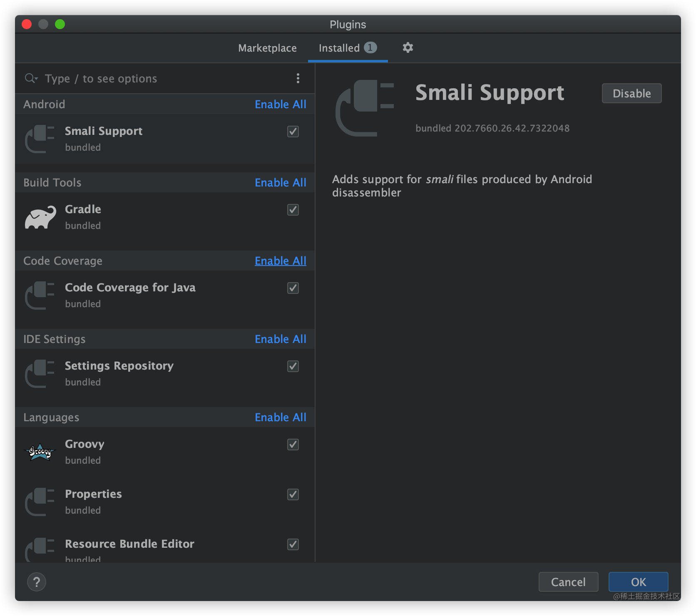This screenshot has width=696, height=616.
Task: Open the plugins settings gear menu
Action: click(x=408, y=47)
